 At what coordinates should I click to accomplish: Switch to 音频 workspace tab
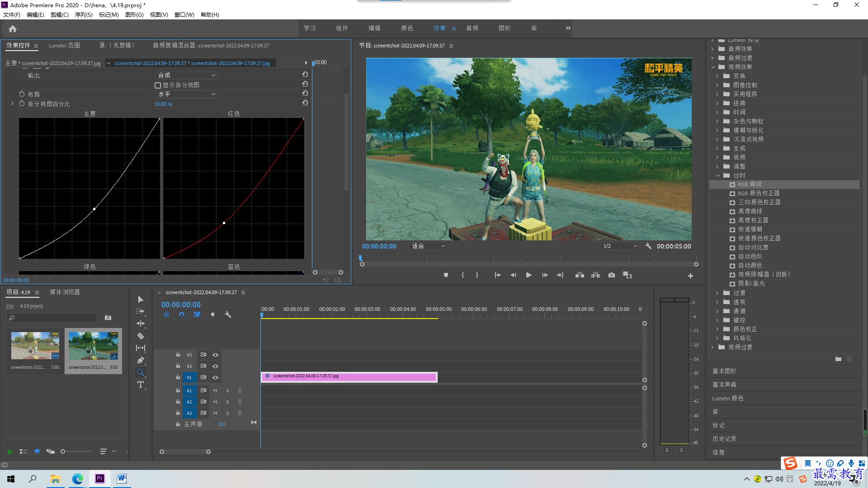(472, 28)
